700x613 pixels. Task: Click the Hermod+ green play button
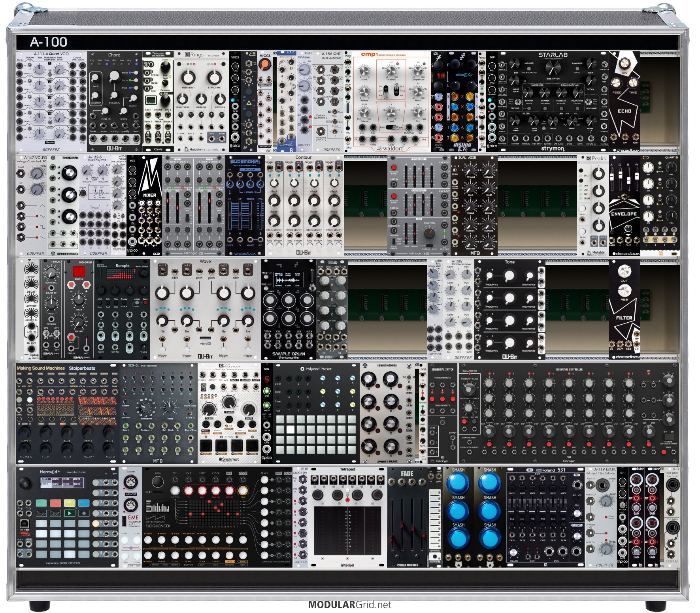click(69, 513)
